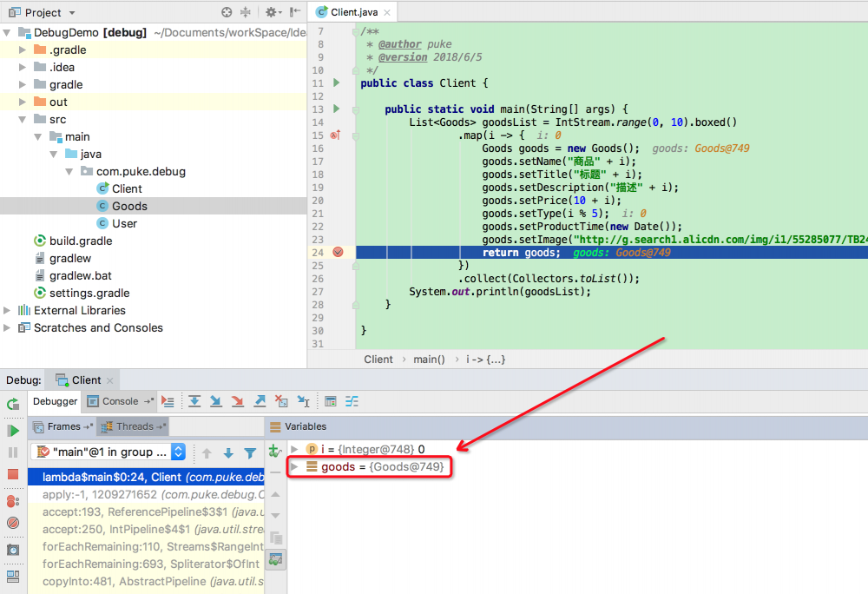The width and height of the screenshot is (868, 594).
Task: Click Scroll from Source target icon
Action: click(227, 13)
